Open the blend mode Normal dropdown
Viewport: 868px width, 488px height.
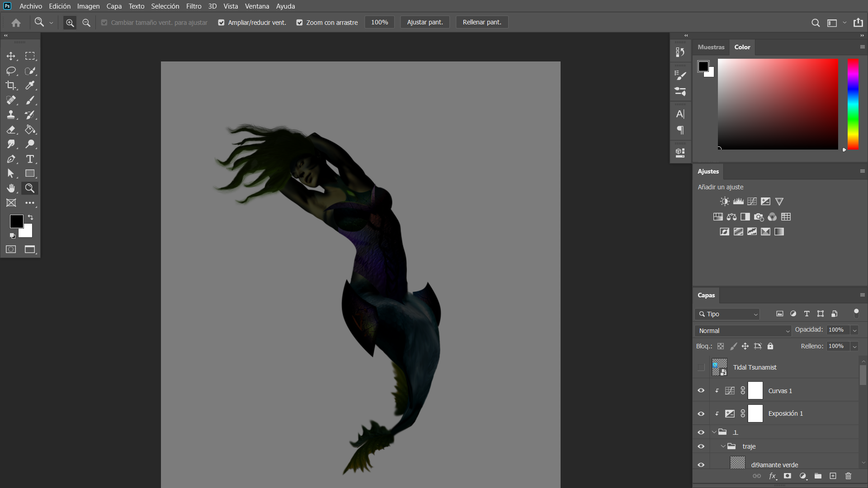pos(743,331)
